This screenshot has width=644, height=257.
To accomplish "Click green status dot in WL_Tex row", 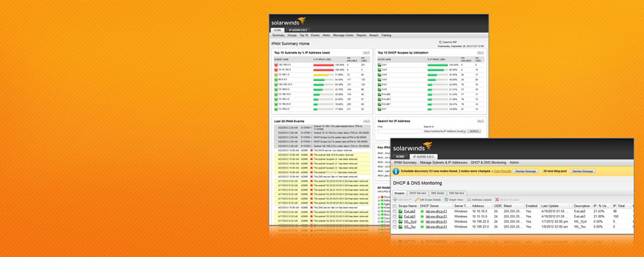I will [422, 227].
